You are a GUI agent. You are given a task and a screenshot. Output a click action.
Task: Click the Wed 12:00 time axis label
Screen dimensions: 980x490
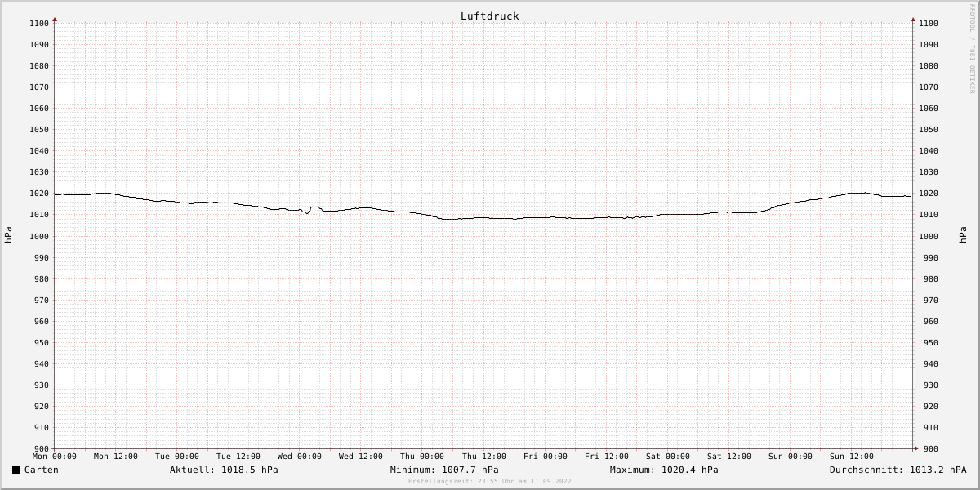[x=361, y=457]
